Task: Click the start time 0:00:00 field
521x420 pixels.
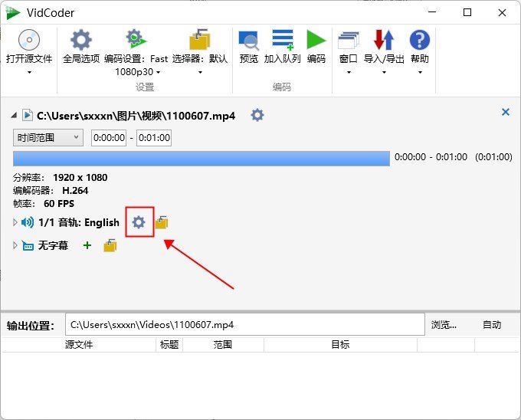Action: click(109, 137)
